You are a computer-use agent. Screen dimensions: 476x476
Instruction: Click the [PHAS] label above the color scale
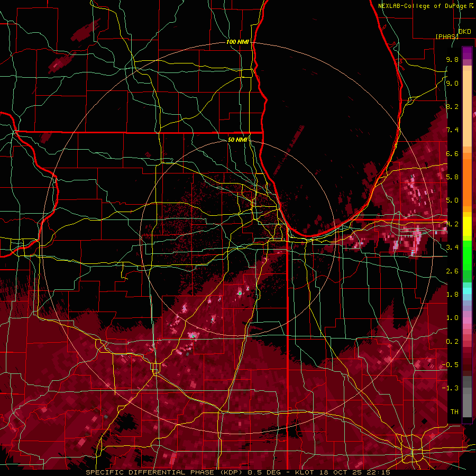[447, 36]
